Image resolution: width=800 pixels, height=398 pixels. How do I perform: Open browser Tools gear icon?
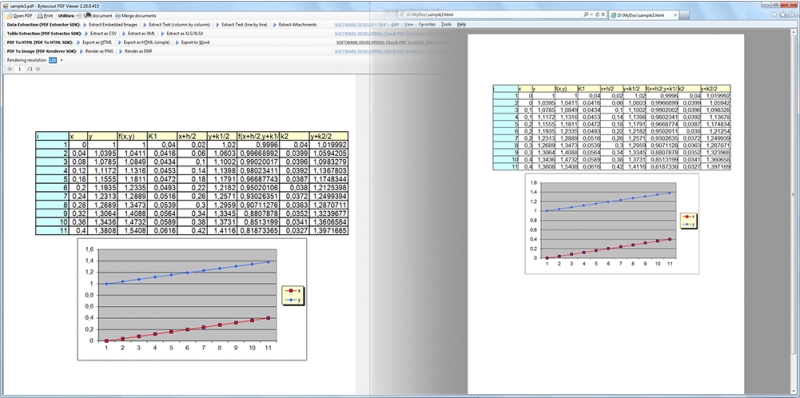point(790,15)
